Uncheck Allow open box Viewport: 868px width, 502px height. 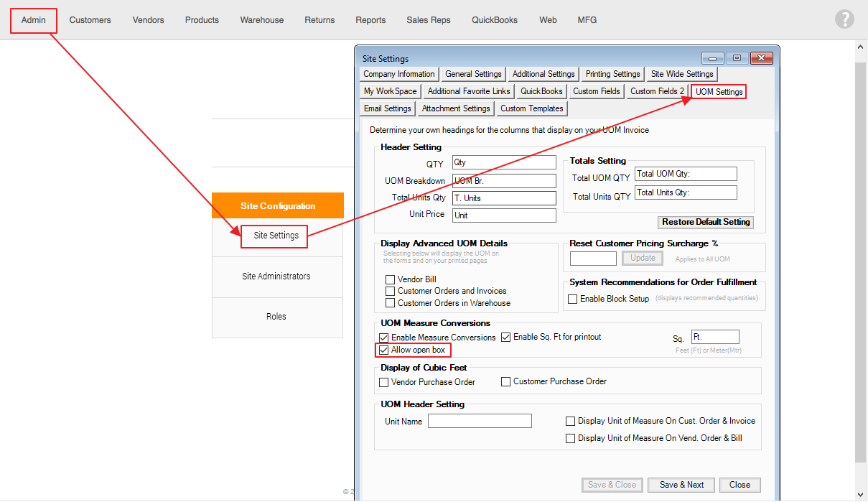tap(383, 350)
